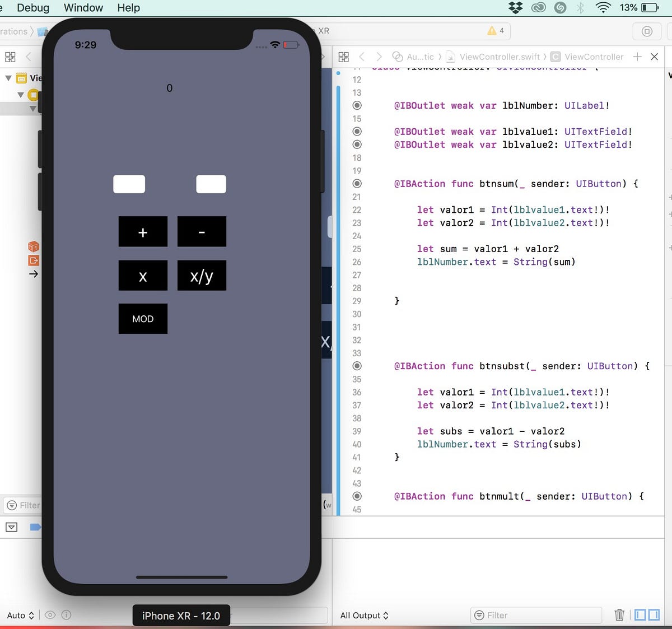Click the Creative Cloud menu bar icon

coord(538,8)
